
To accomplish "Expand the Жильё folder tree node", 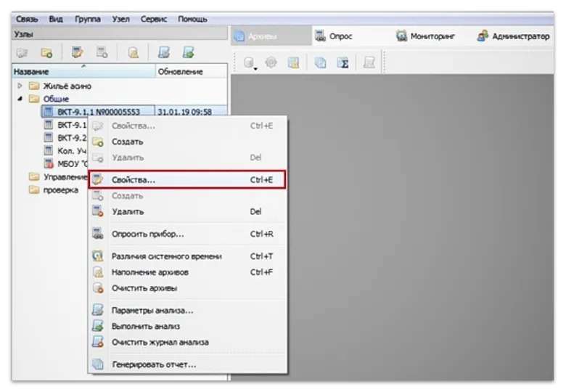I will pos(20,86).
